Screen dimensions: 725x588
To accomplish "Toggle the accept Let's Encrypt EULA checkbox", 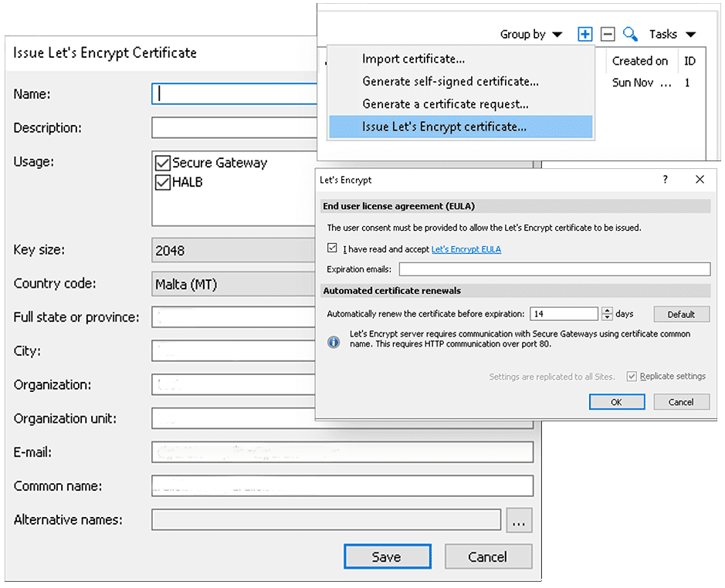I will click(332, 248).
